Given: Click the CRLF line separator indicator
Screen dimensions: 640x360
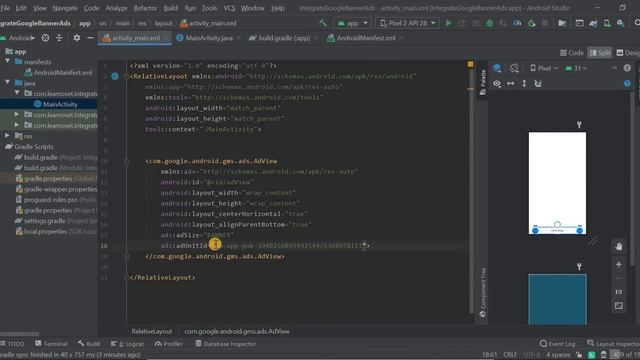Looking at the screenshot, I should click(510, 355).
